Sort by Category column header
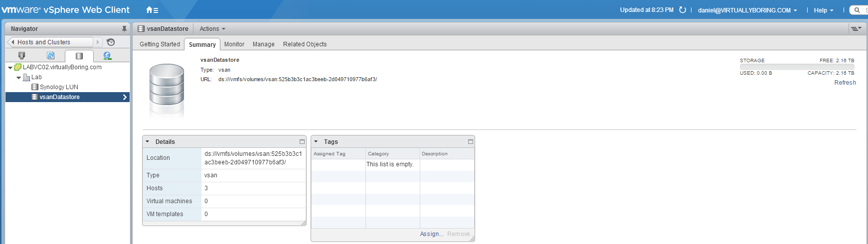The width and height of the screenshot is (868, 244). point(393,154)
